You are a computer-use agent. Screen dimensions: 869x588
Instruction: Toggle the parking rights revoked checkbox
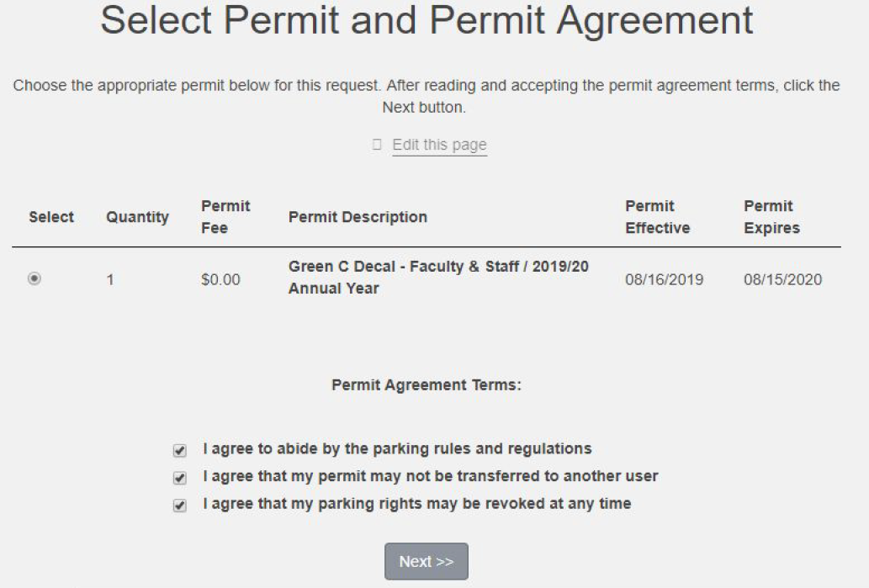pos(179,506)
